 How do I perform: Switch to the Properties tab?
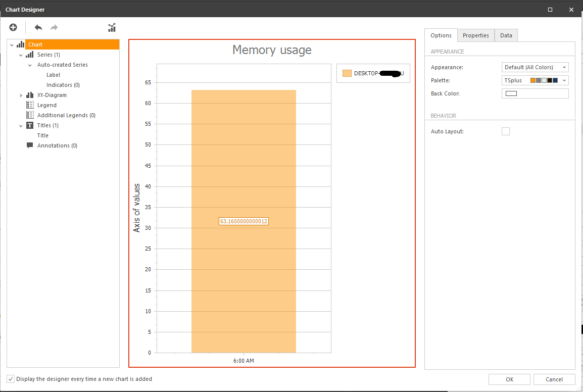[x=475, y=35]
